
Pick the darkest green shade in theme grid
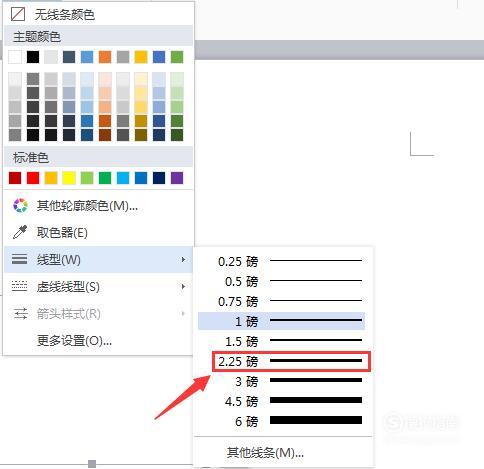[x=177, y=135]
